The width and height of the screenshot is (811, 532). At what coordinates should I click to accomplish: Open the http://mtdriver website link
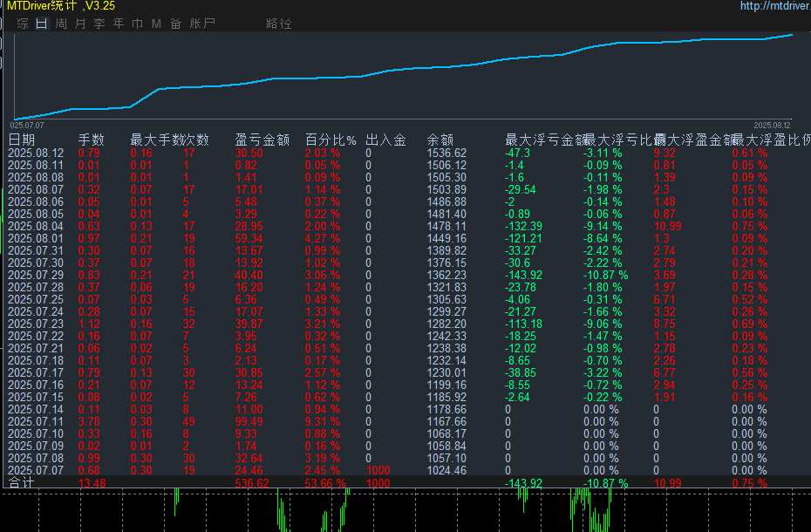[775, 6]
